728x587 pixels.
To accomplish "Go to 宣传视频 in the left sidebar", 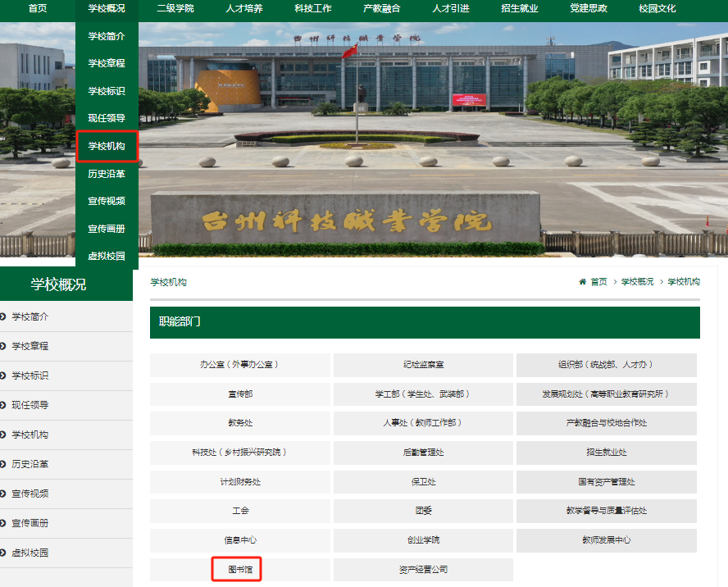I will 30,494.
